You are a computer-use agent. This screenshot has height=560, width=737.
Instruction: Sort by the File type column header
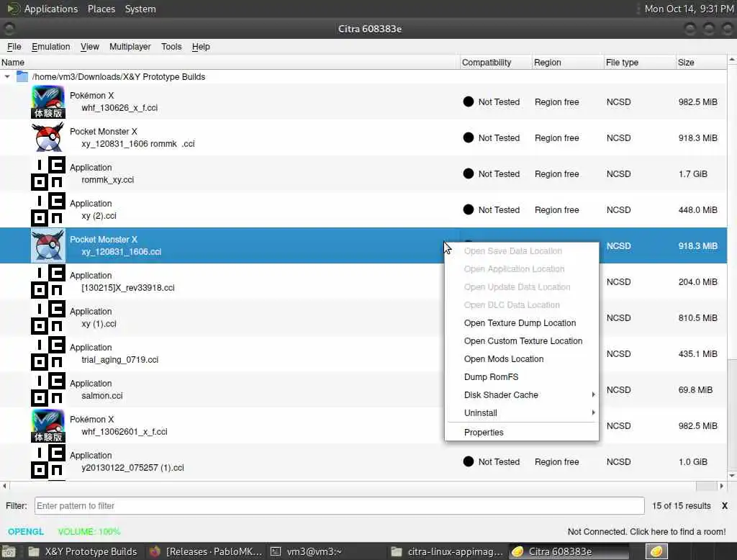click(x=640, y=62)
